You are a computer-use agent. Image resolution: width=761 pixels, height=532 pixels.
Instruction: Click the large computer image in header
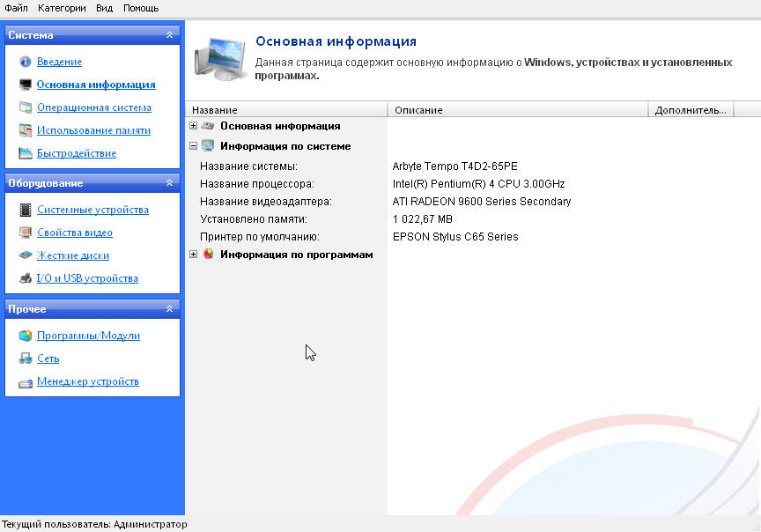[220, 59]
